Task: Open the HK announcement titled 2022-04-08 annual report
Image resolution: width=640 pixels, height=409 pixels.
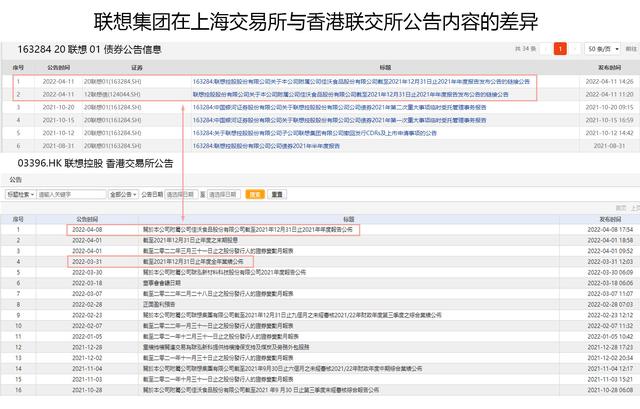Action: point(247,229)
